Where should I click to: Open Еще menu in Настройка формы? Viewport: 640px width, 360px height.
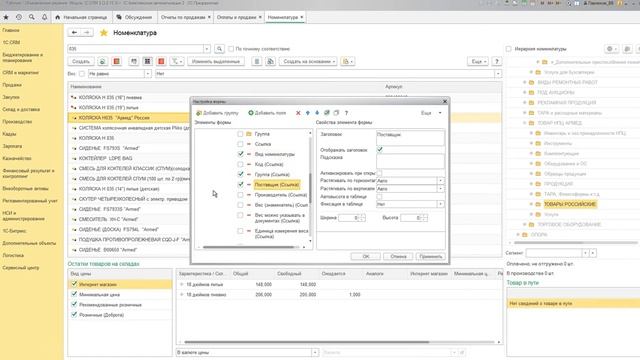pos(431,113)
